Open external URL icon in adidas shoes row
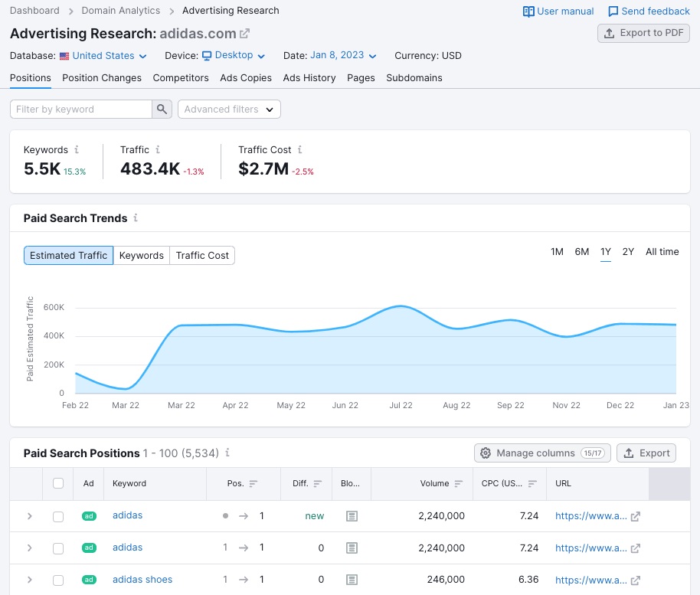700x595 pixels. [x=635, y=580]
